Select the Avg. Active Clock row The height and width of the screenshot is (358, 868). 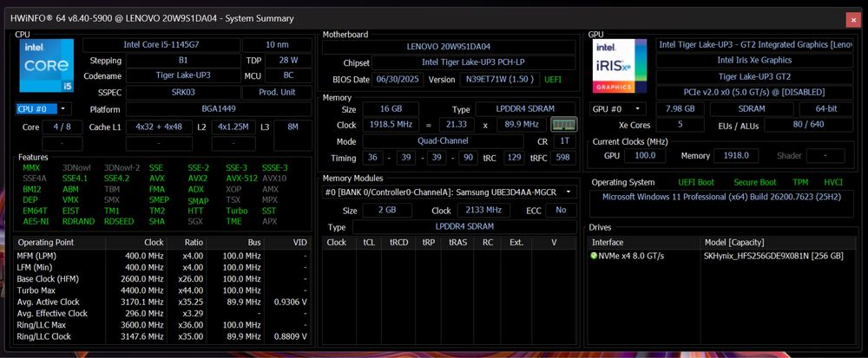[x=162, y=302]
